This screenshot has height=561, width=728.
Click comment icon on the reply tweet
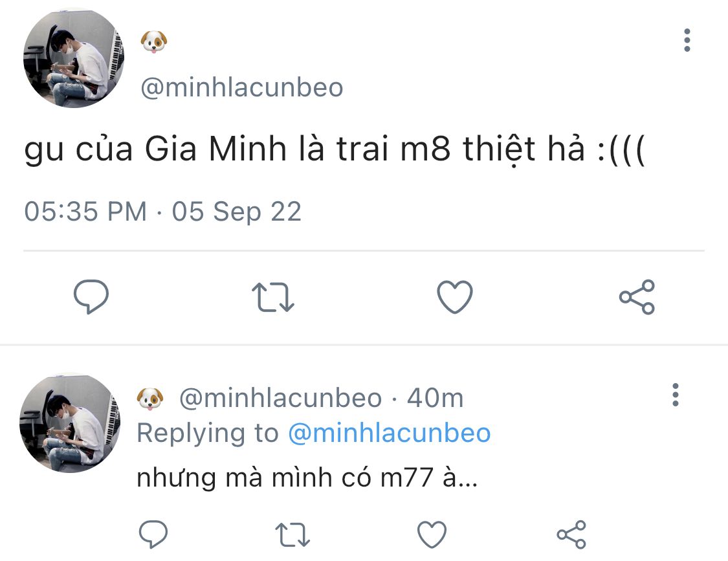pyautogui.click(x=153, y=534)
